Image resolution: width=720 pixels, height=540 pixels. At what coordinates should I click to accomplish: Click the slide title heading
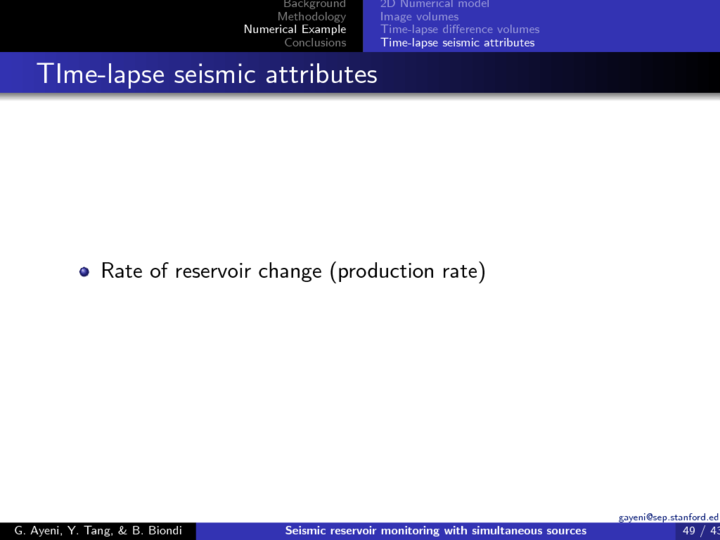click(206, 74)
